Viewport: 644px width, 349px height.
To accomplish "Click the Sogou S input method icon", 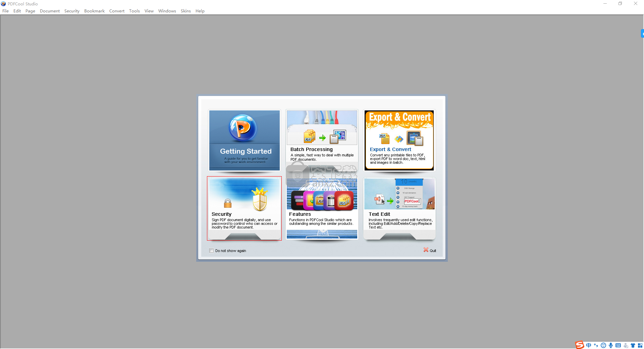I will pyautogui.click(x=580, y=345).
